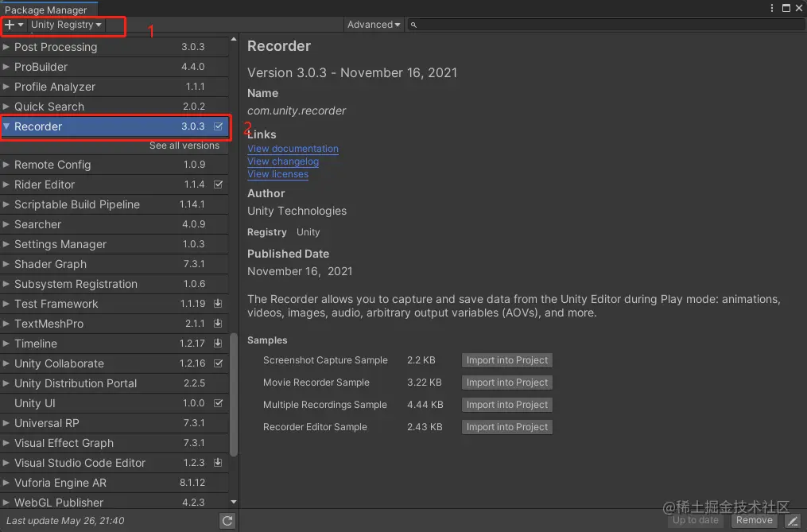Click the com.unity.recorder package name text
This screenshot has width=807, height=532.
point(297,111)
